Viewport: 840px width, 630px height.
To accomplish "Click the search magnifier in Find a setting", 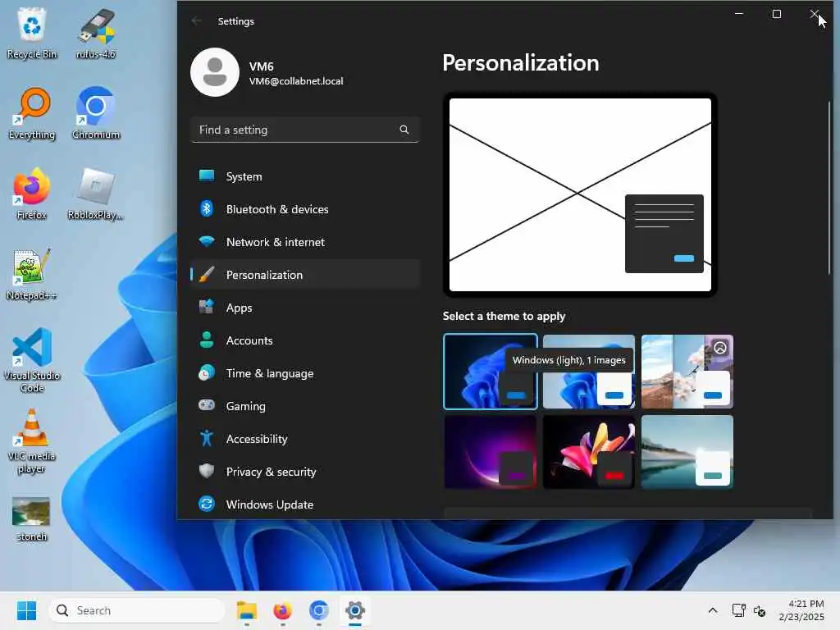I will [404, 130].
